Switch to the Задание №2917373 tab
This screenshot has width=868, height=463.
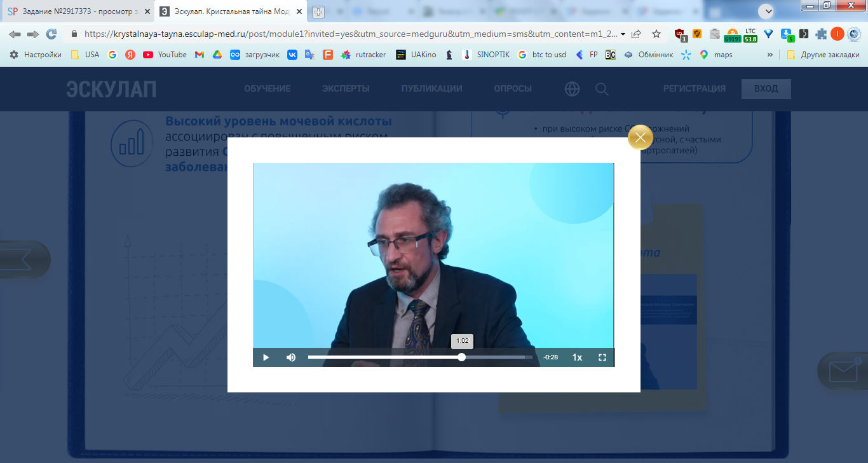[x=79, y=11]
